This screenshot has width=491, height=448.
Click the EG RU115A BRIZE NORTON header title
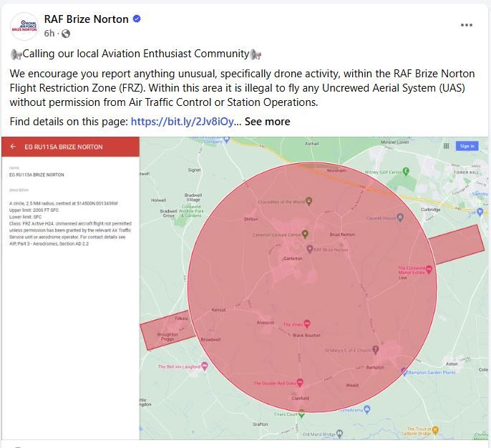click(x=64, y=147)
